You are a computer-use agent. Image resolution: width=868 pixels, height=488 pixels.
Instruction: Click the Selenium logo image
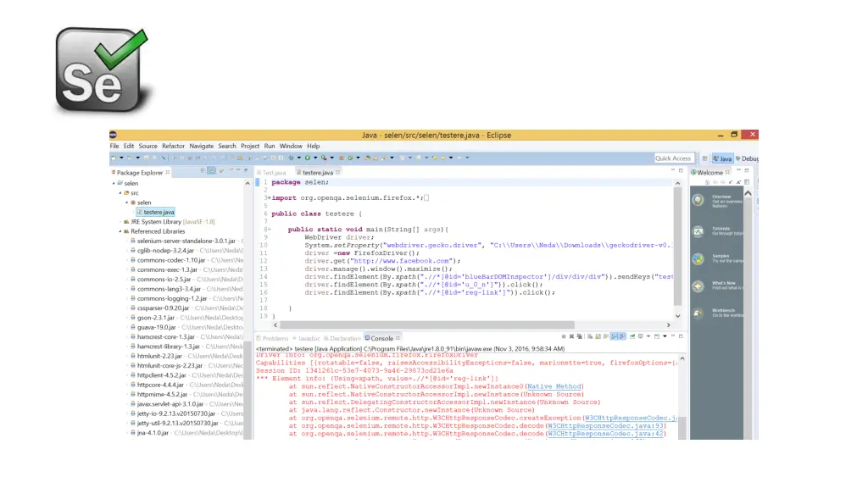click(103, 70)
